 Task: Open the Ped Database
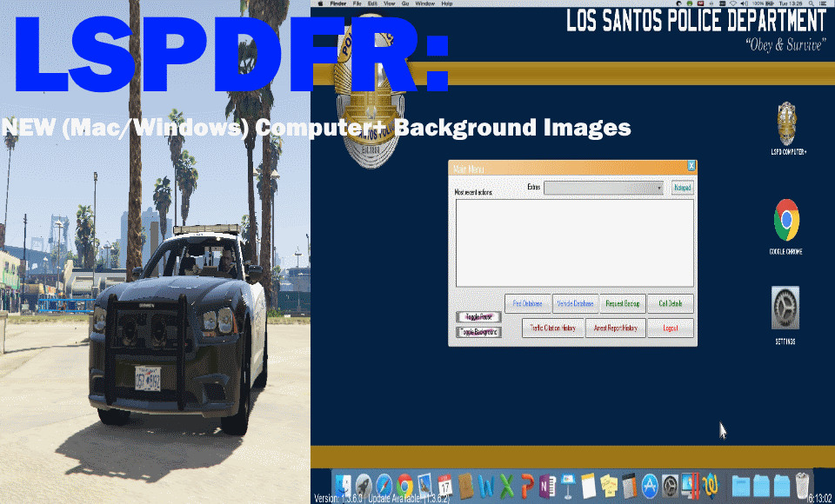[x=527, y=303]
